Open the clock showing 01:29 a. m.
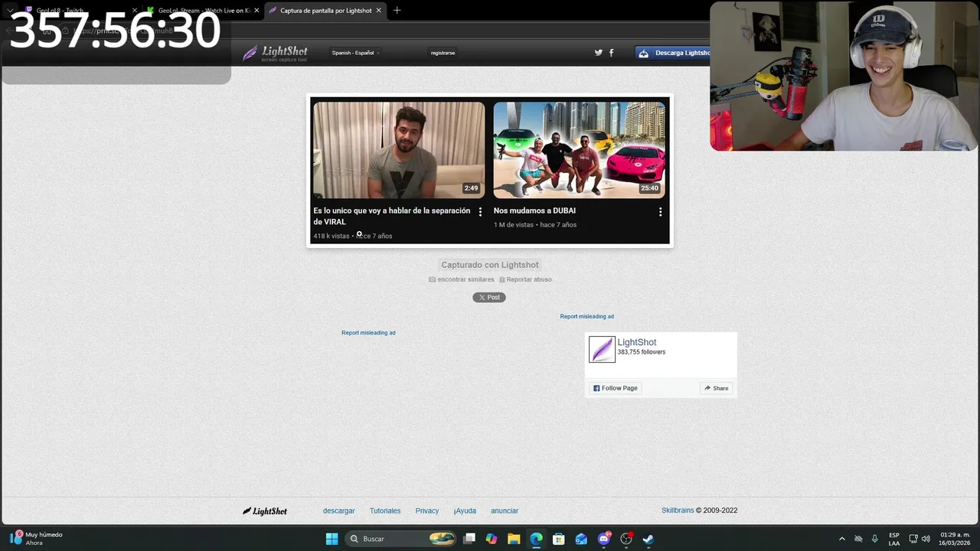Screen dimensions: 980x551 [x=955, y=539]
